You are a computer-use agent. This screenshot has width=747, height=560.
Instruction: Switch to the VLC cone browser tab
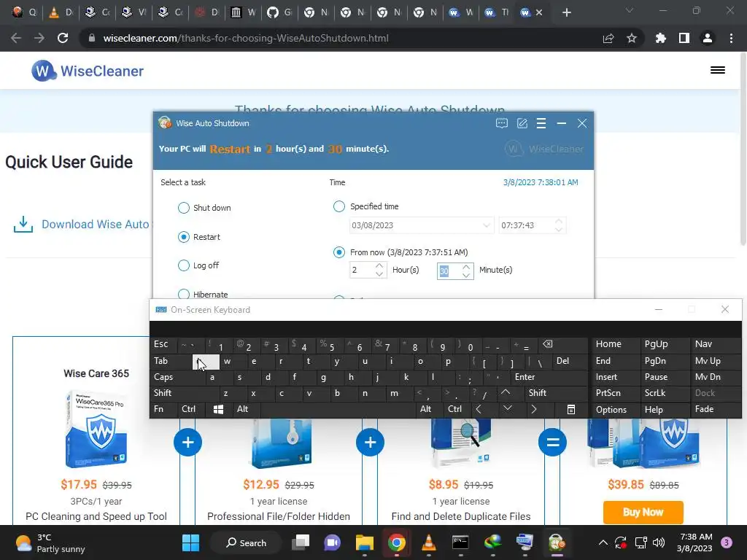(61, 12)
